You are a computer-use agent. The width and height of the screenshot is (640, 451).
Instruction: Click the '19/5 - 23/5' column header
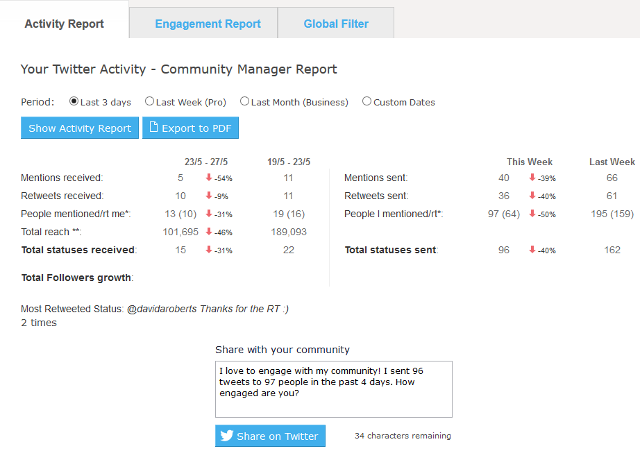coord(289,162)
